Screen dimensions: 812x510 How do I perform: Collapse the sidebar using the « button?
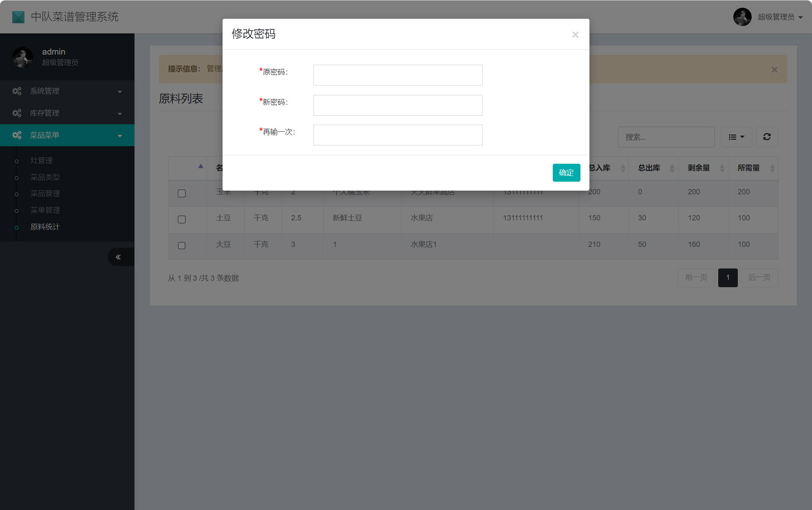[119, 257]
